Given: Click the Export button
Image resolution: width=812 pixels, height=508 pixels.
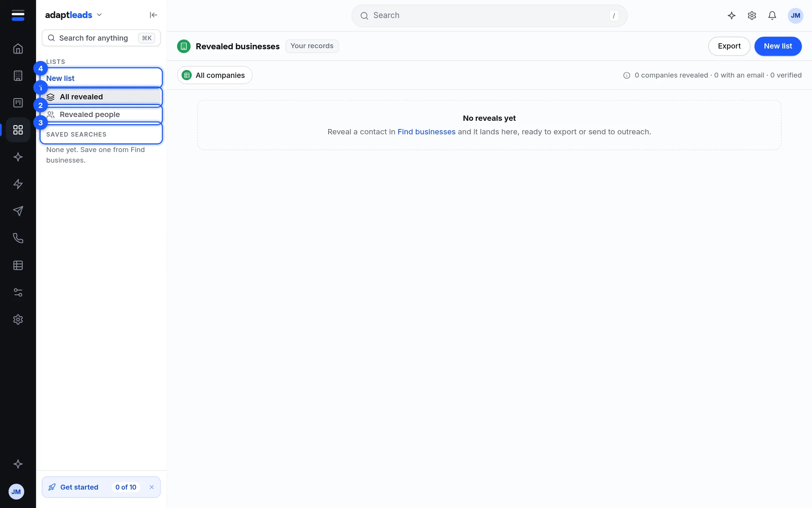Looking at the screenshot, I should (x=729, y=46).
